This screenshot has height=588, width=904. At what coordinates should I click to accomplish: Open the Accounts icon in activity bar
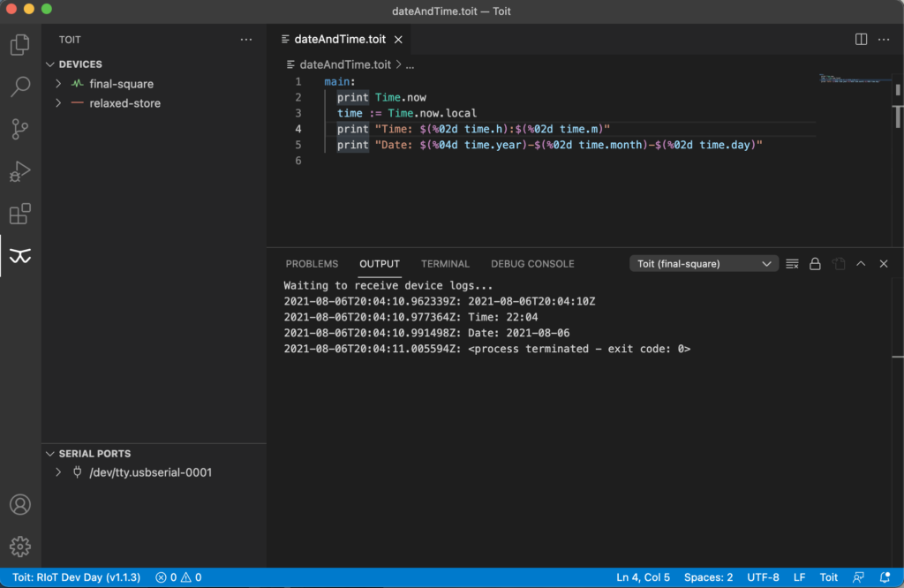pyautogui.click(x=20, y=504)
